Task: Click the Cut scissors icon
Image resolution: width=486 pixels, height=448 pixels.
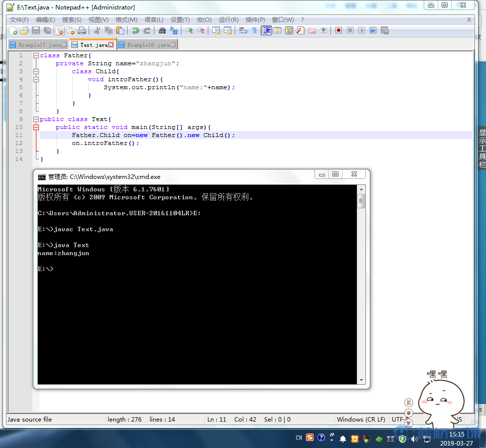Action: tap(97, 30)
